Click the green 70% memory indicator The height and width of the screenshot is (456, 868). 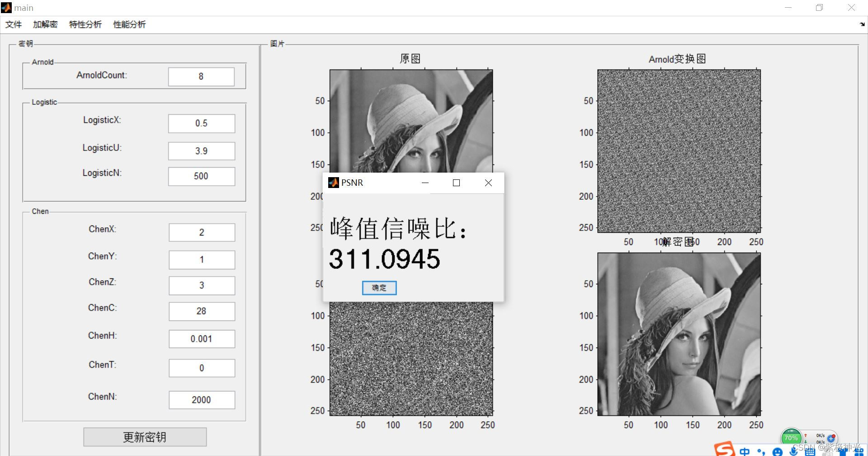pos(791,438)
